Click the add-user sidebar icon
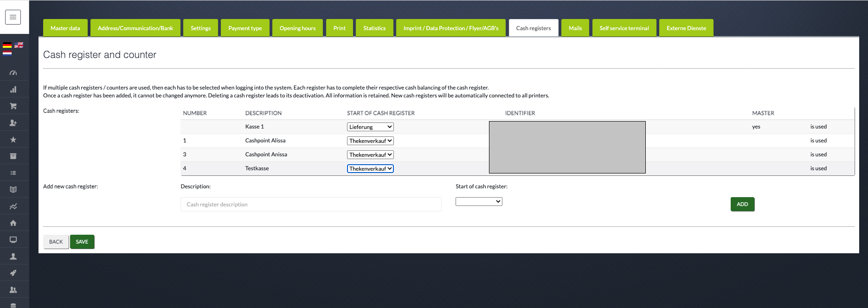This screenshot has width=868, height=308. click(13, 123)
